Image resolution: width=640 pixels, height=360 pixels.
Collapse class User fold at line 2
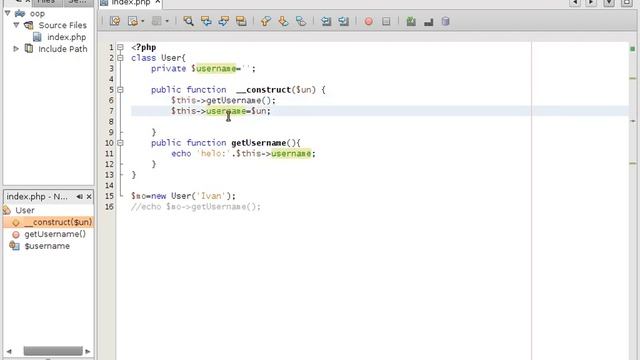tap(120, 58)
